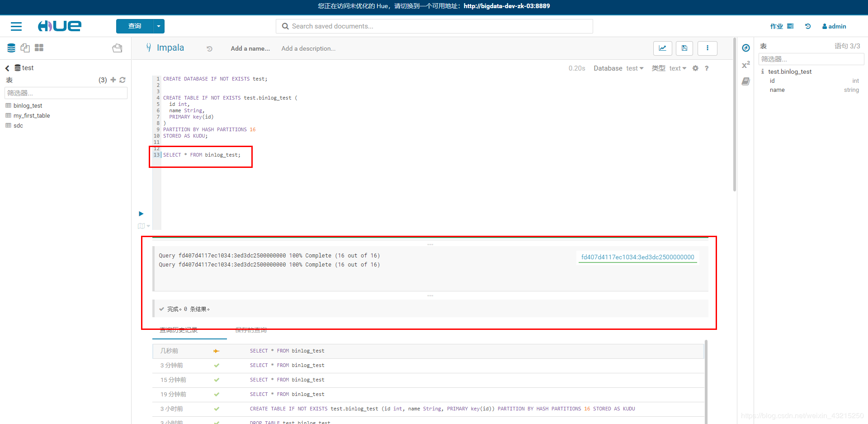
Task: Open the type text dropdown
Action: pos(678,68)
